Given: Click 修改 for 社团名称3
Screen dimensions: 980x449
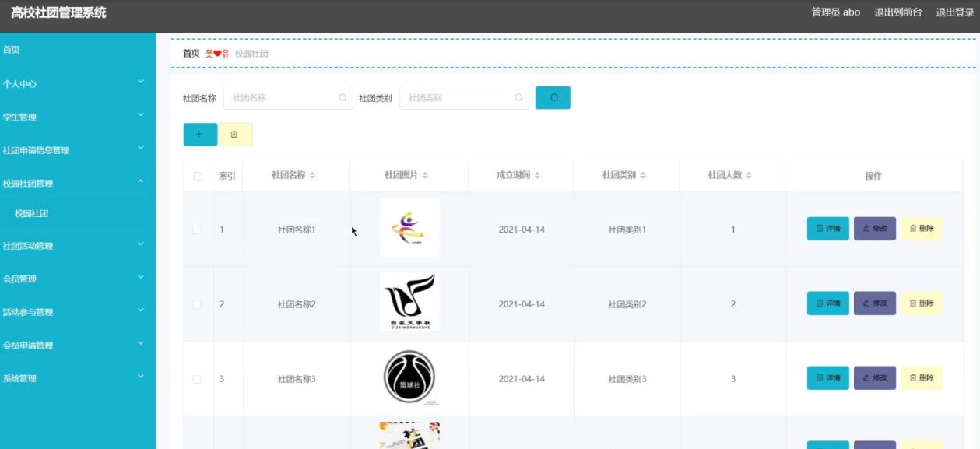Looking at the screenshot, I should 875,378.
